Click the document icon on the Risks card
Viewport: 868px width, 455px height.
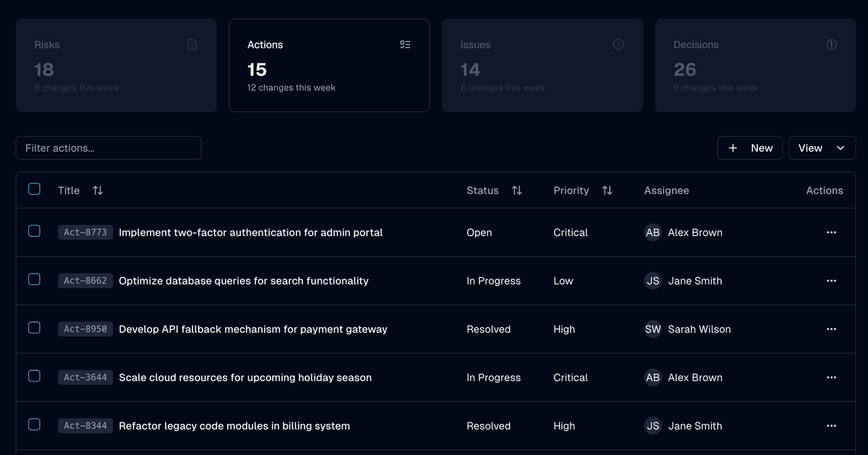192,44
